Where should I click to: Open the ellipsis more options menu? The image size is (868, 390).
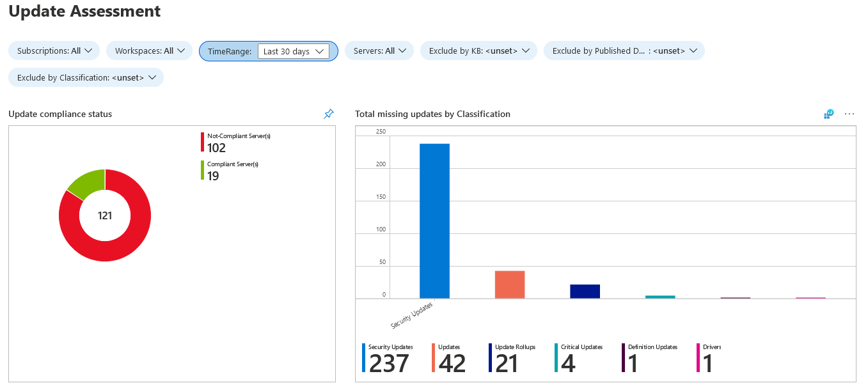pos(849,114)
